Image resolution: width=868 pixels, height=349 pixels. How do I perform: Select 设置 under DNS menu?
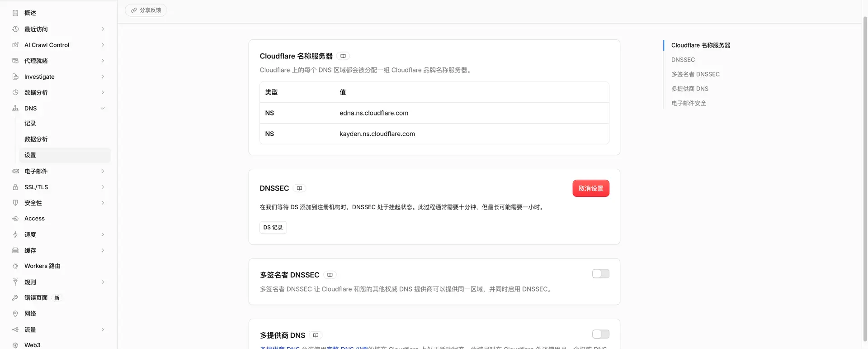(65, 155)
